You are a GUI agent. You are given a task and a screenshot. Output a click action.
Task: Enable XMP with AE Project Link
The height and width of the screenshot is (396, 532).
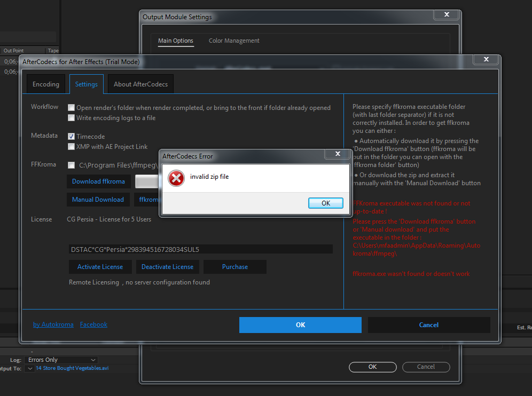point(71,146)
